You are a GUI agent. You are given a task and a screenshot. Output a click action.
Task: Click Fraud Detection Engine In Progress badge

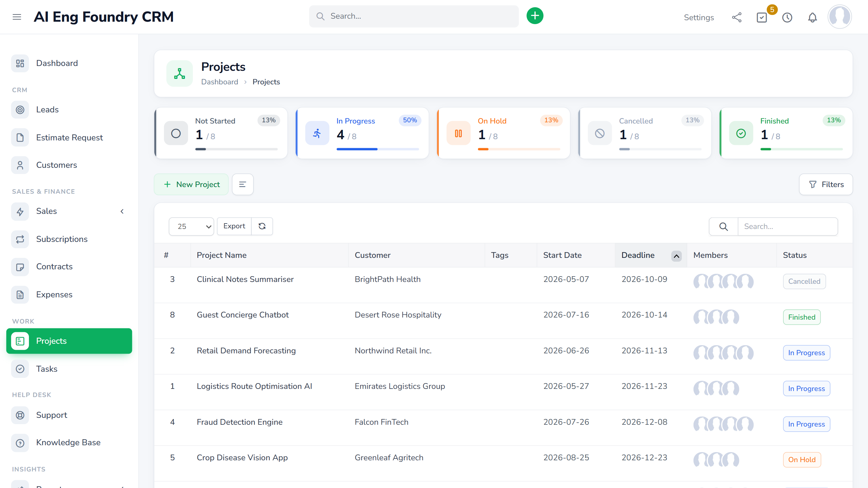point(806,424)
